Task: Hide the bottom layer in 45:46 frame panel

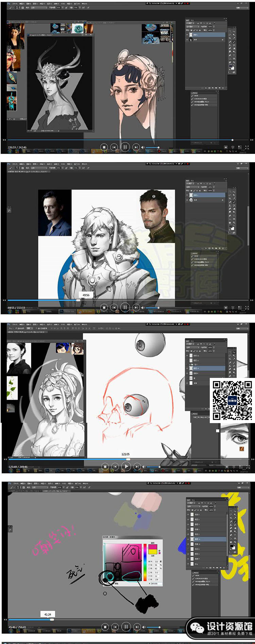Action: point(188,564)
